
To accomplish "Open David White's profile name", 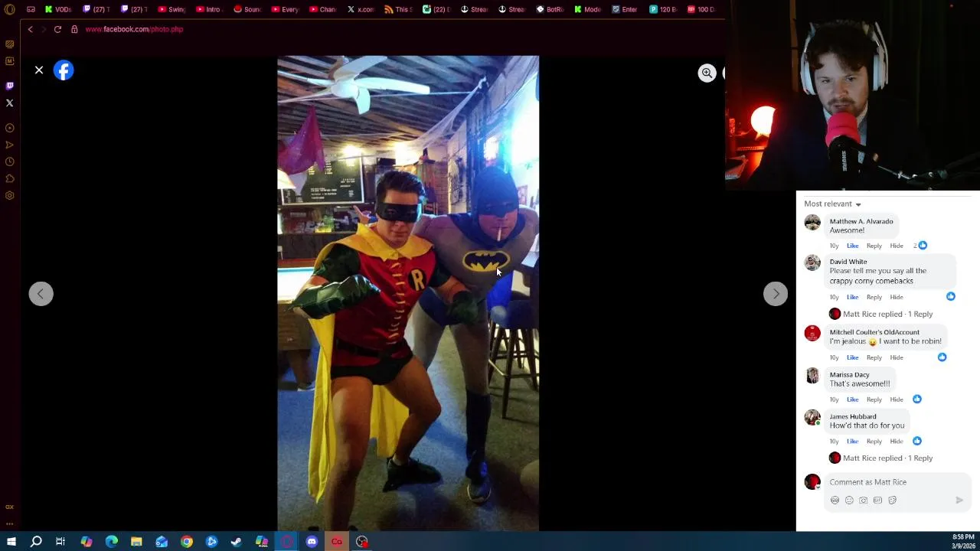I will (x=848, y=262).
